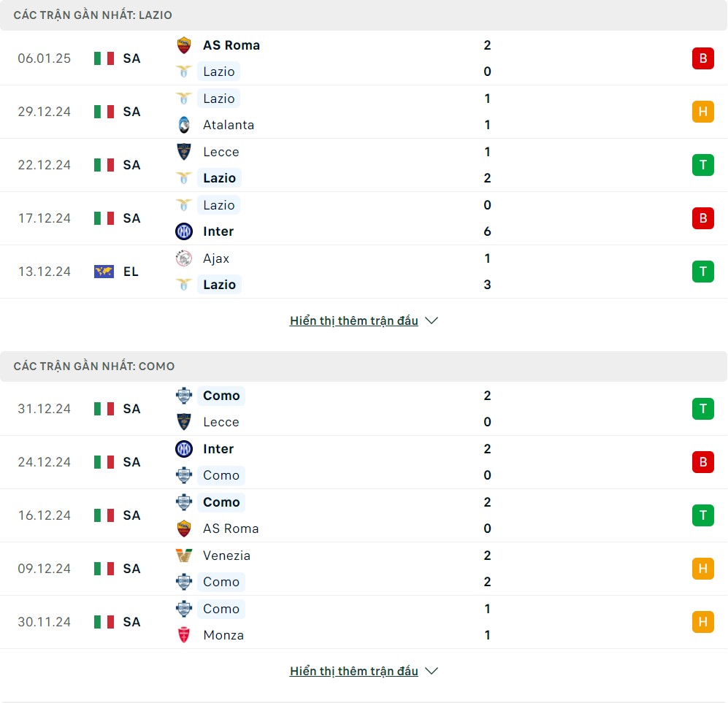Click the AS Roma crest in 06.01.25 match

coord(184,45)
